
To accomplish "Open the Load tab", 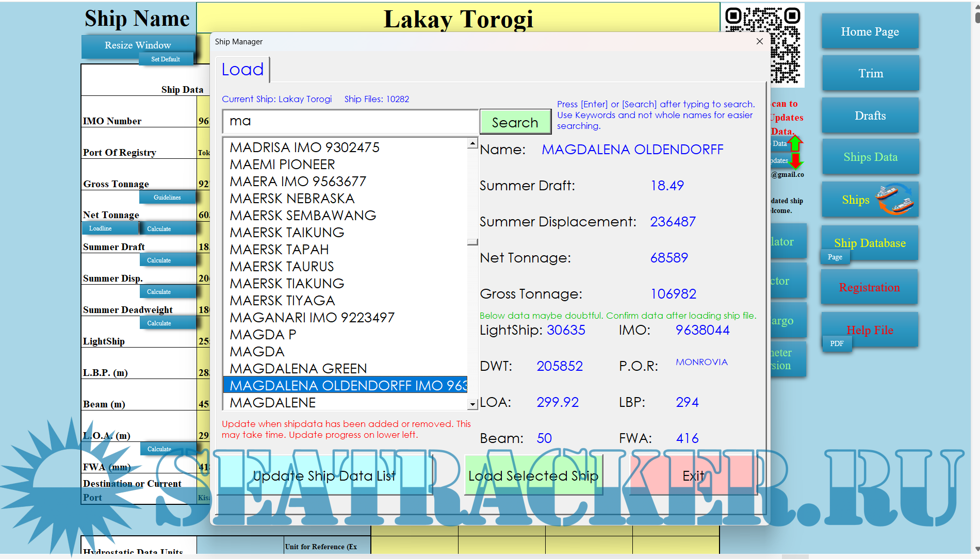I will click(242, 70).
